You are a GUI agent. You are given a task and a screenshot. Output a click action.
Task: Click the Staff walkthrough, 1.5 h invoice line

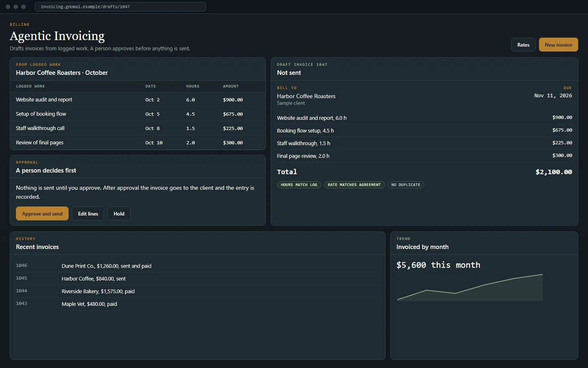point(424,143)
